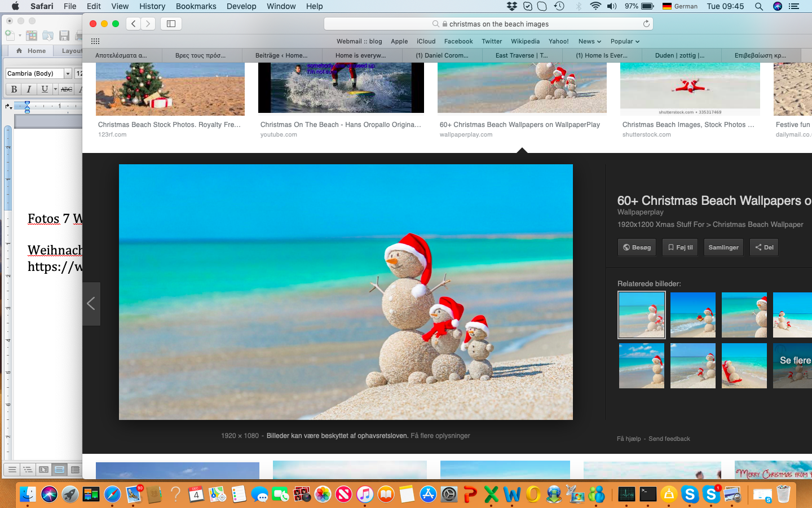
Task: Open the Favorites grid icon in Safari
Action: click(95, 41)
